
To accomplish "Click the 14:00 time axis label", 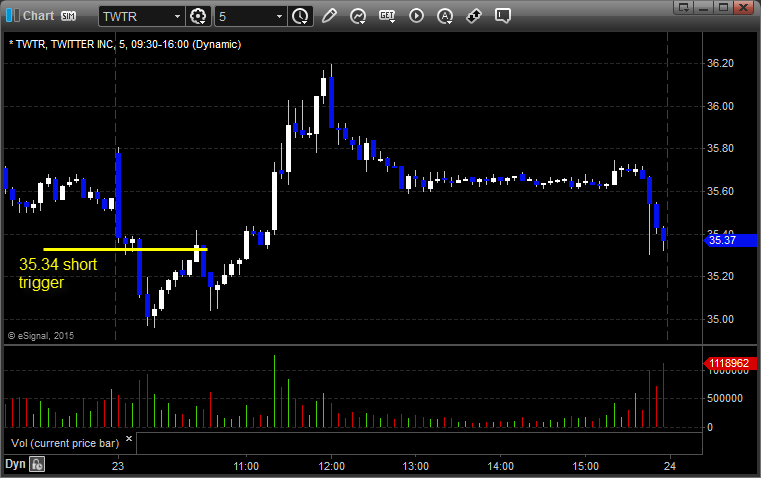I will pyautogui.click(x=500, y=466).
